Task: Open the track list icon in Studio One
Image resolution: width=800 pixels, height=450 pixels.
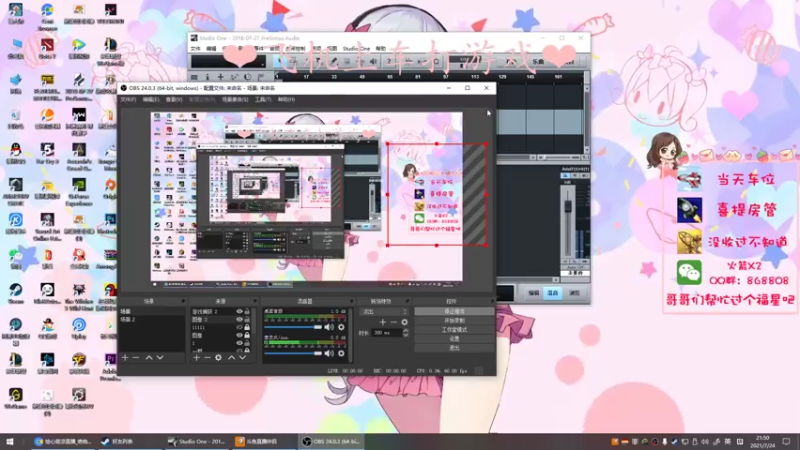Action: click(x=194, y=77)
